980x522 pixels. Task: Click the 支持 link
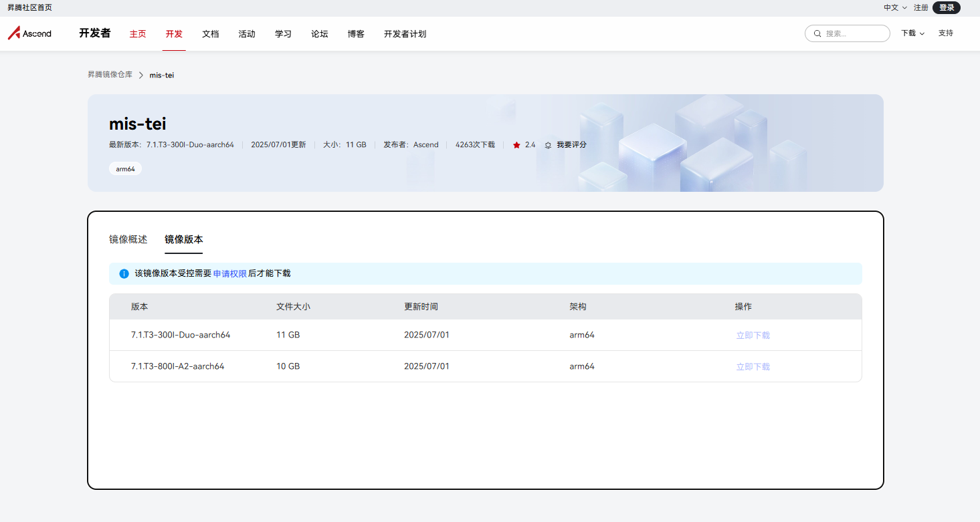point(946,33)
